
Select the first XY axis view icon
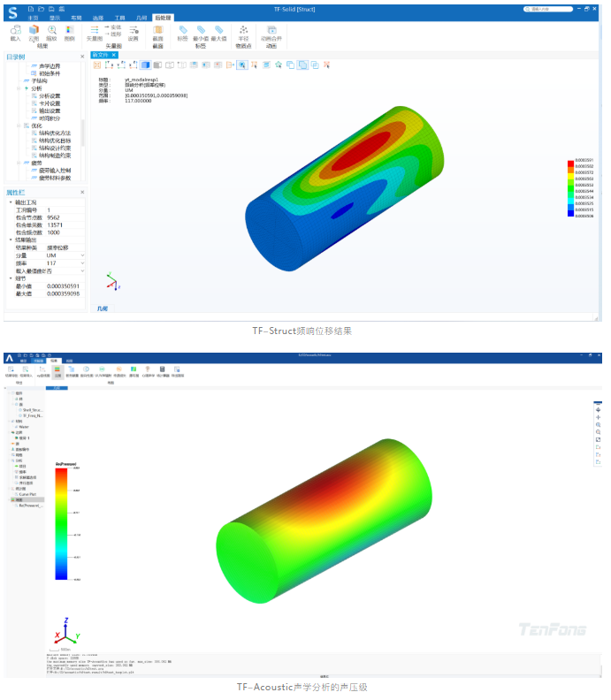click(x=109, y=65)
